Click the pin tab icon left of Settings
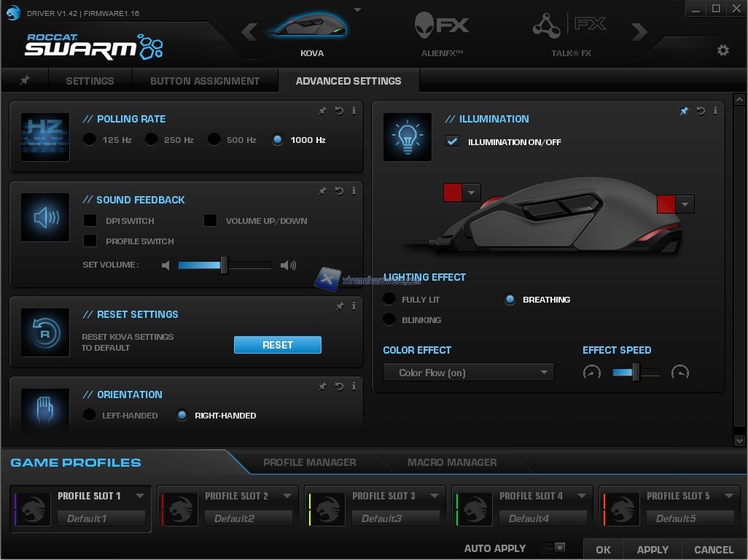Viewport: 748px width, 560px height. coord(25,81)
